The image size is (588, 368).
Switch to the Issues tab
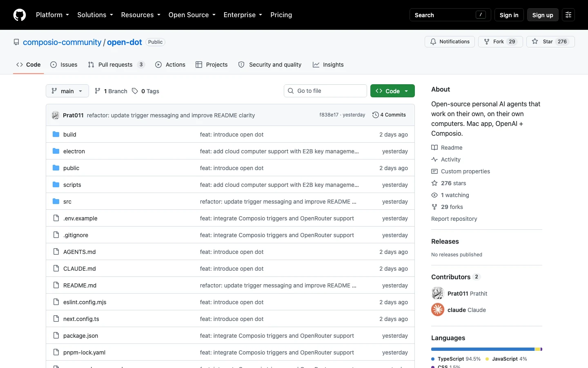(x=64, y=65)
